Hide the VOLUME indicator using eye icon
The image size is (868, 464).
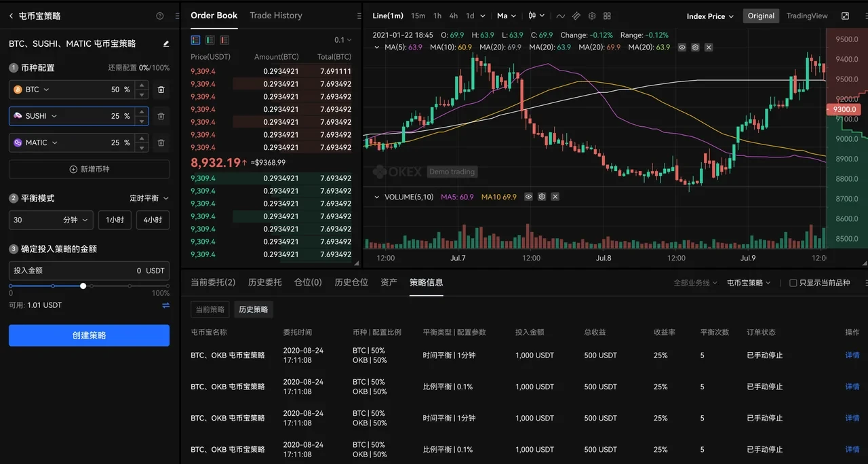(x=529, y=197)
